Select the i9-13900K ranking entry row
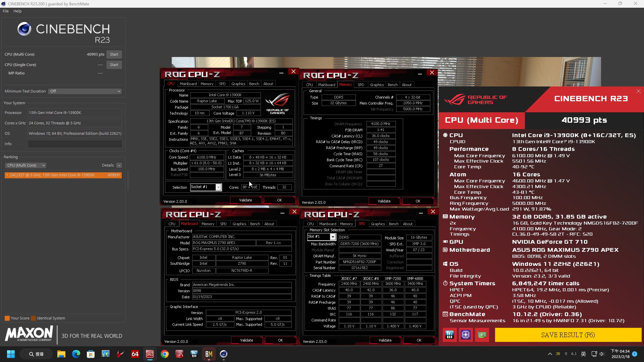This screenshot has width=644, height=362. (63, 175)
